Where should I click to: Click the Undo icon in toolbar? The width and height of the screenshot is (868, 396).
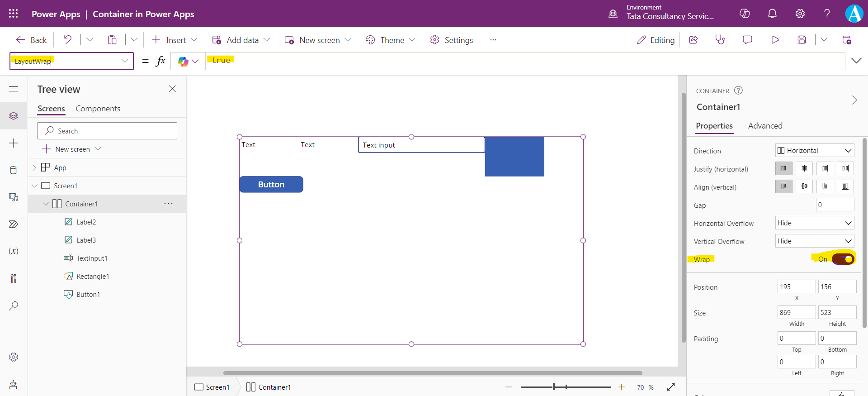tap(68, 40)
